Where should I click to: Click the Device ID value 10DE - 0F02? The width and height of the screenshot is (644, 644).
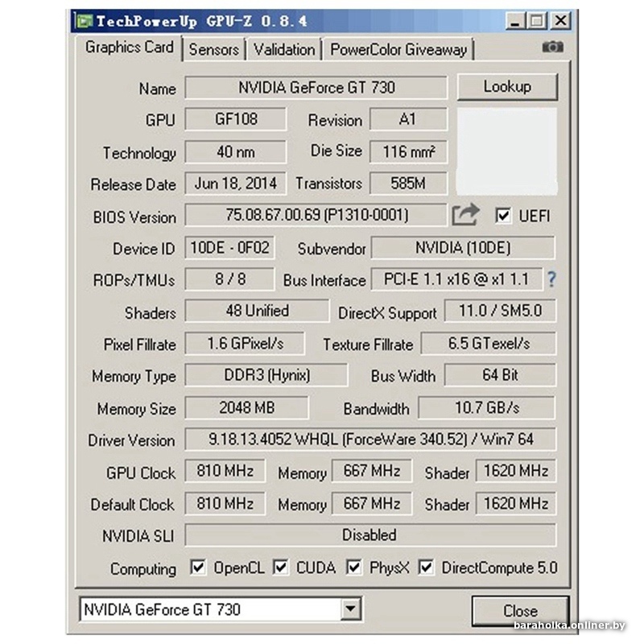[x=229, y=248]
